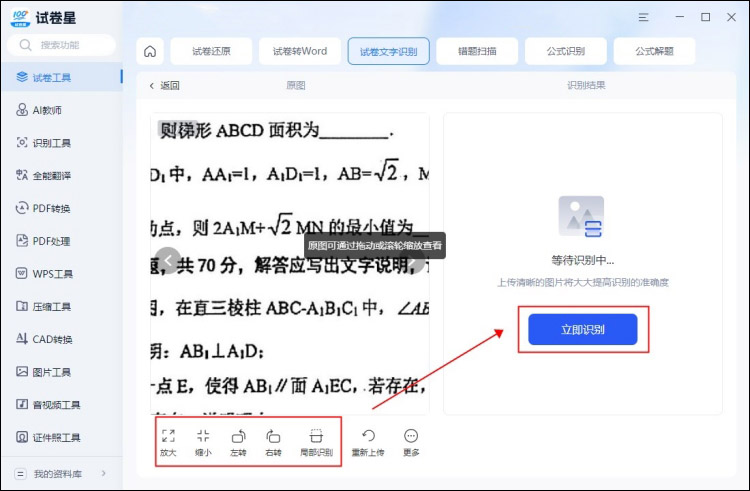Open the 公式解题 tab
The height and width of the screenshot is (491, 750).
(x=654, y=51)
